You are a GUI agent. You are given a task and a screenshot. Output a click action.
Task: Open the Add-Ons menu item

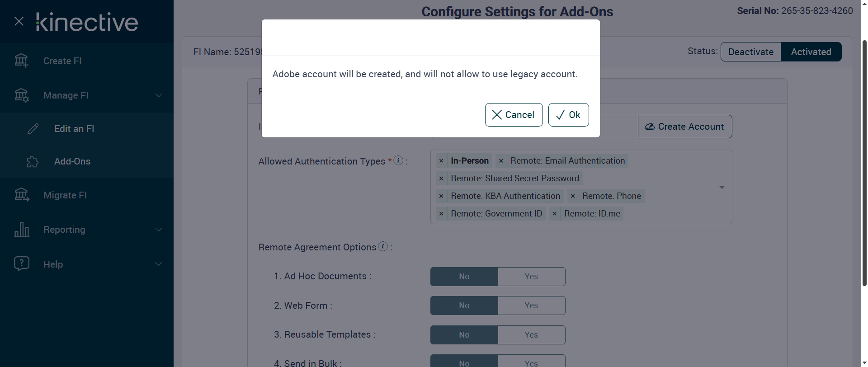point(72,161)
